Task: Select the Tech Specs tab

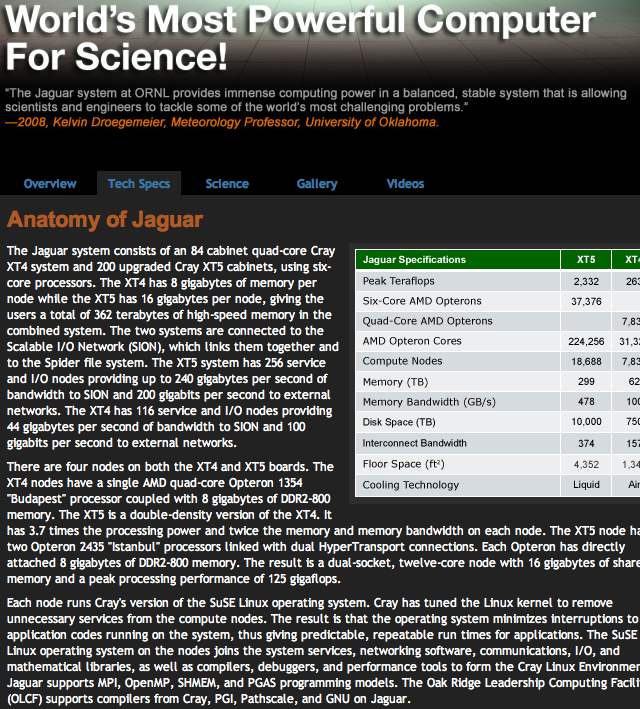Action: click(139, 184)
